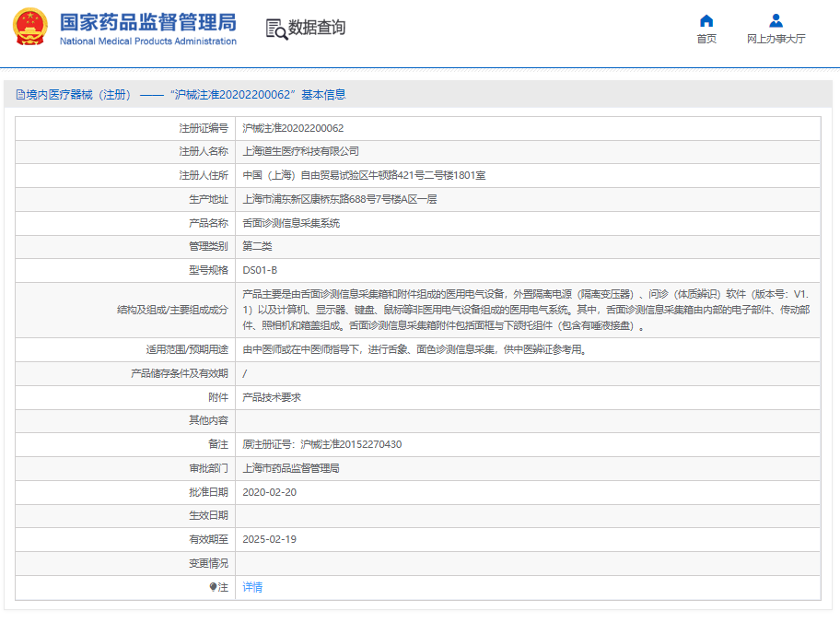Click the approval date 2020-02-20
This screenshot has height=623, width=840.
coord(269,492)
